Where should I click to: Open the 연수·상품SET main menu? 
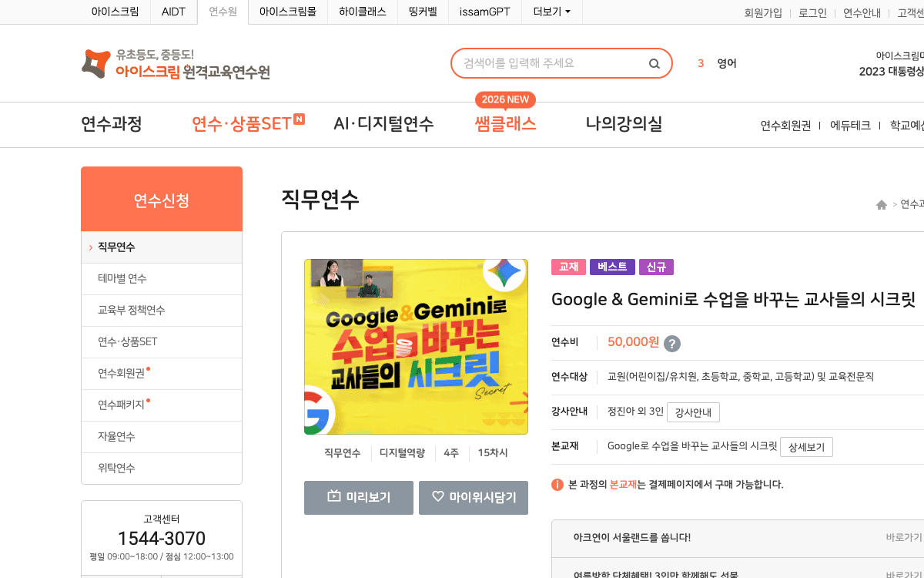[242, 123]
